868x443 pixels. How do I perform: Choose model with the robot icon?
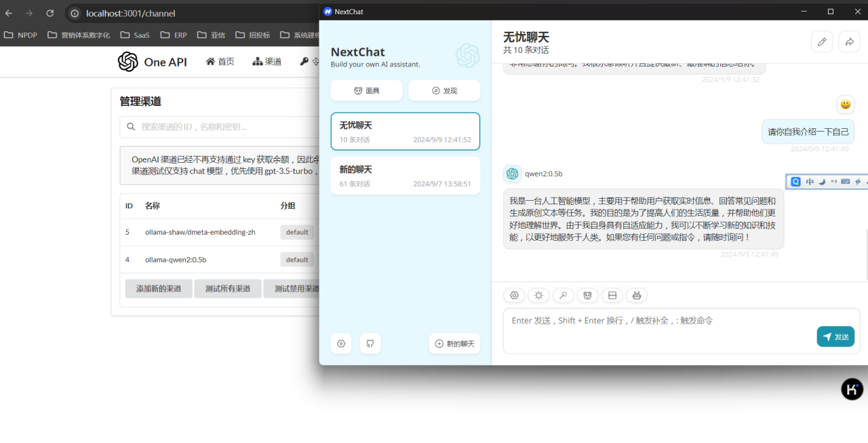636,296
